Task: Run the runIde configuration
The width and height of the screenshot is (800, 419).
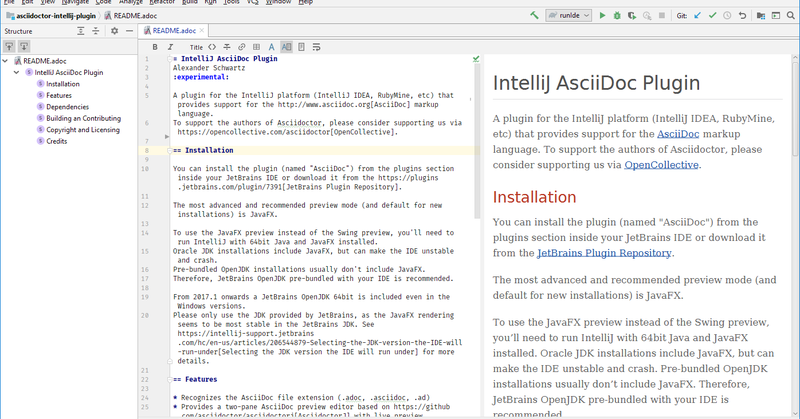Action: click(602, 15)
